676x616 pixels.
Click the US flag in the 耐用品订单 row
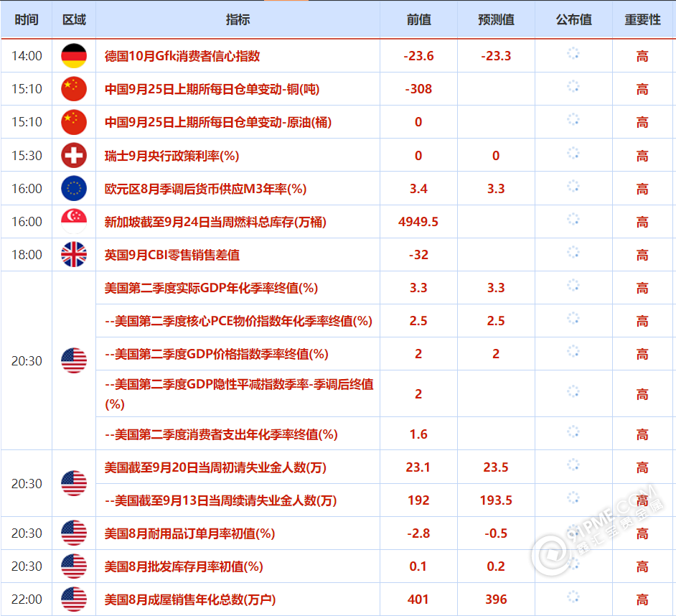pyautogui.click(x=73, y=533)
